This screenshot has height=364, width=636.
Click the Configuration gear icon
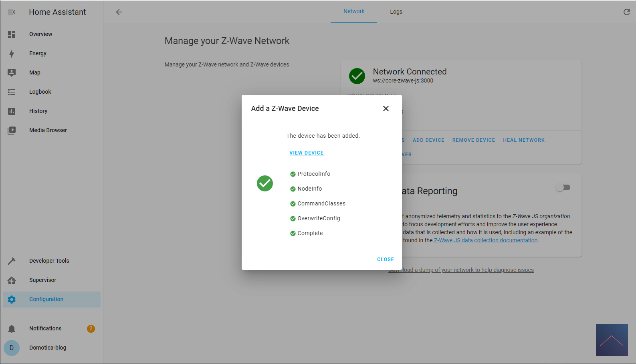tap(12, 300)
